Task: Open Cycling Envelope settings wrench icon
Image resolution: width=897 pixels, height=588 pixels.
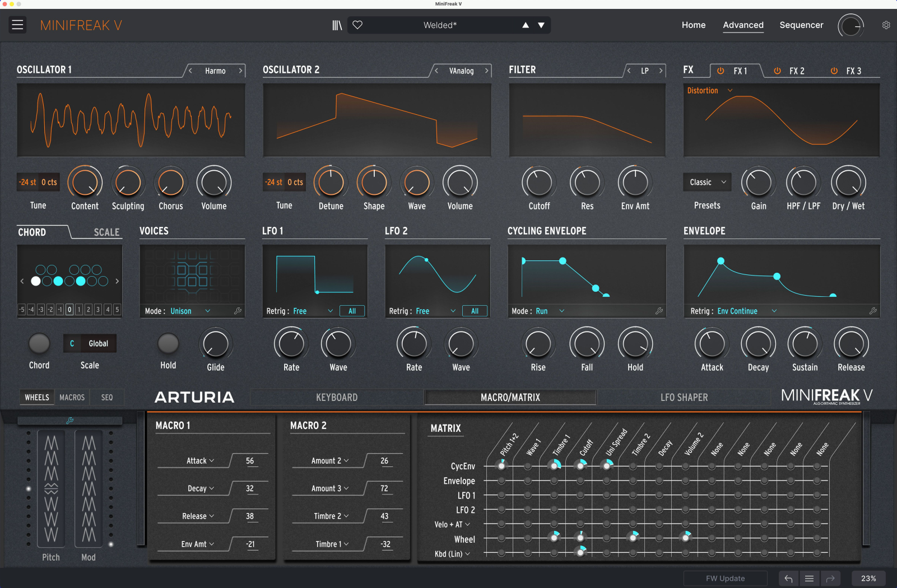Action: pos(659,311)
